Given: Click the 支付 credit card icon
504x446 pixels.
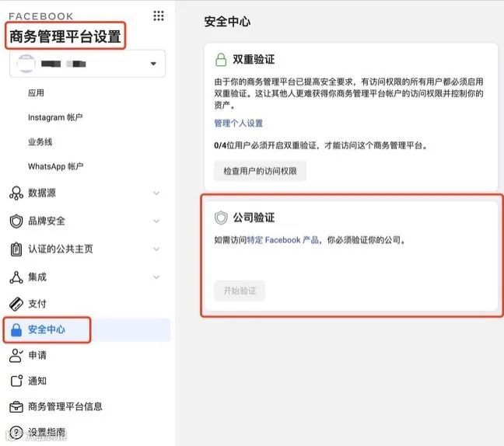Looking at the screenshot, I should click(x=16, y=304).
